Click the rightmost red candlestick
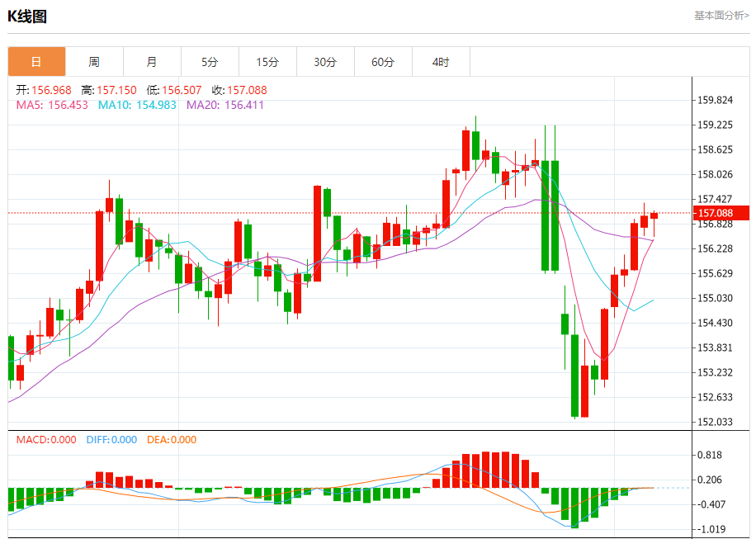The height and width of the screenshot is (539, 756). pyautogui.click(x=654, y=215)
